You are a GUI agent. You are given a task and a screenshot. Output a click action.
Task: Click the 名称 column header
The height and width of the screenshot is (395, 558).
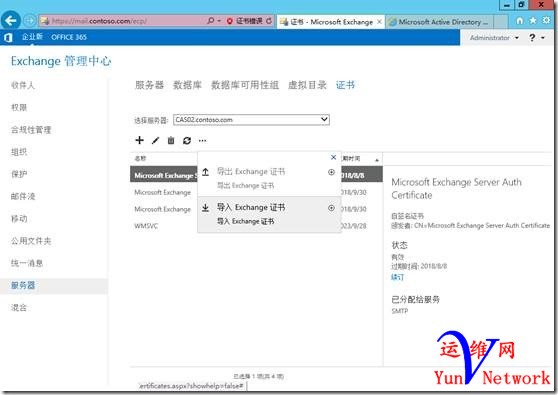click(x=140, y=158)
